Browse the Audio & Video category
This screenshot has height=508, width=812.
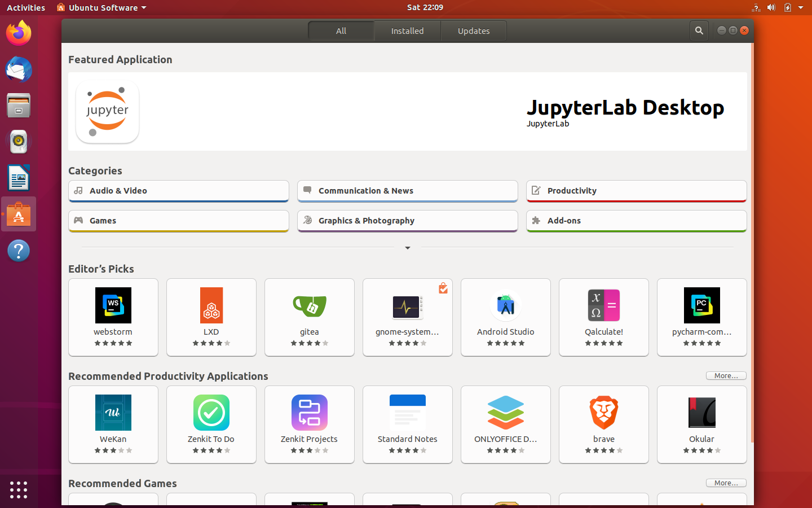click(179, 191)
